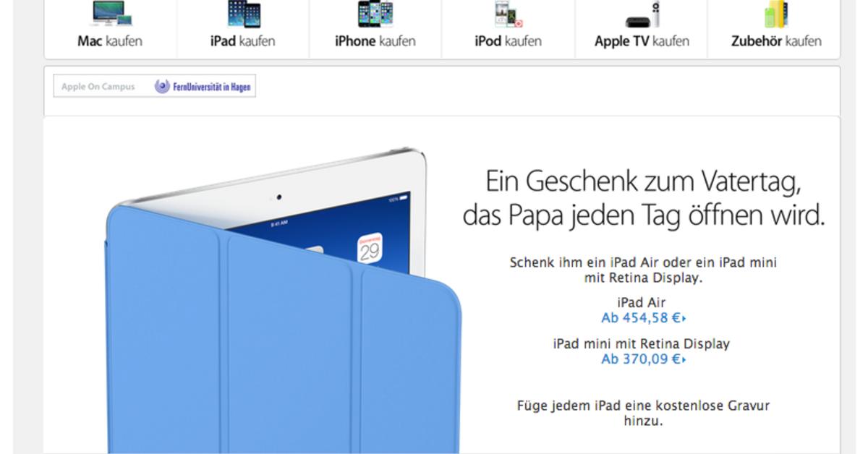Click the Mac product icon

[x=111, y=13]
